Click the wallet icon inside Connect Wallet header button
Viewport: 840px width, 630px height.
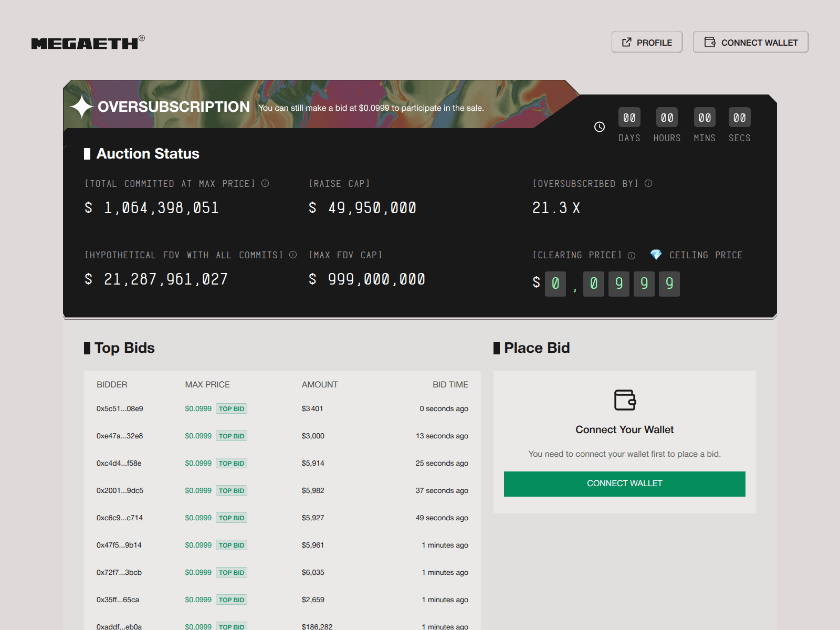click(711, 42)
